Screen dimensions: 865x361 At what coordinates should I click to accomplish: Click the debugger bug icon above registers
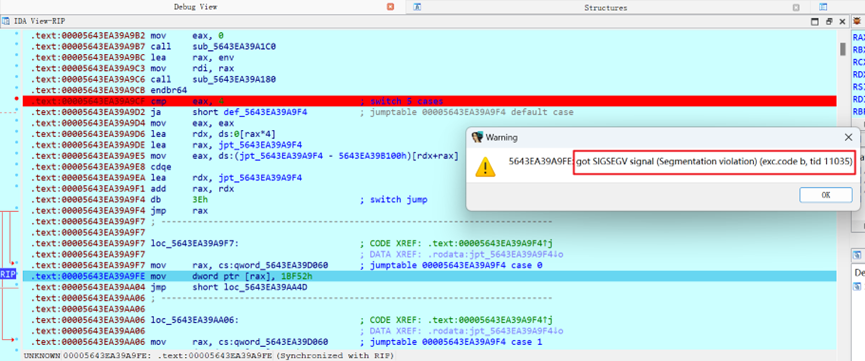857,22
